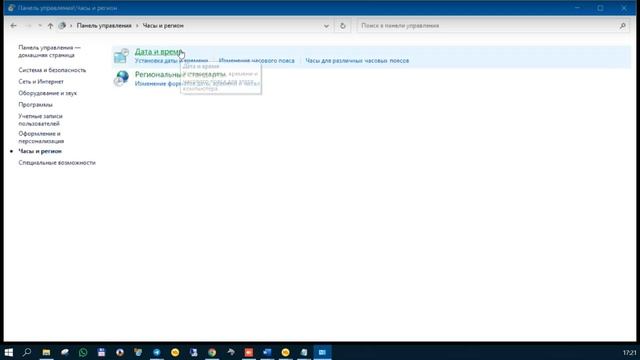
Task: Open Программы category
Action: tap(36, 104)
